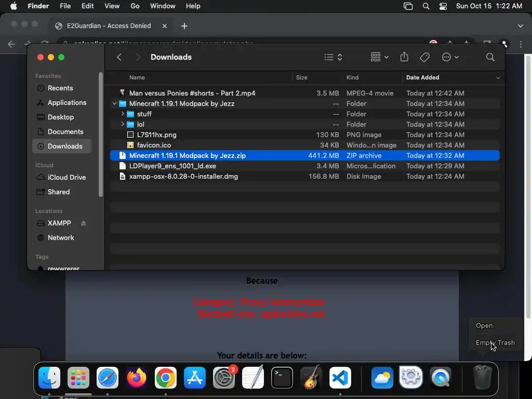Click the menu bar date and time

coord(489,6)
